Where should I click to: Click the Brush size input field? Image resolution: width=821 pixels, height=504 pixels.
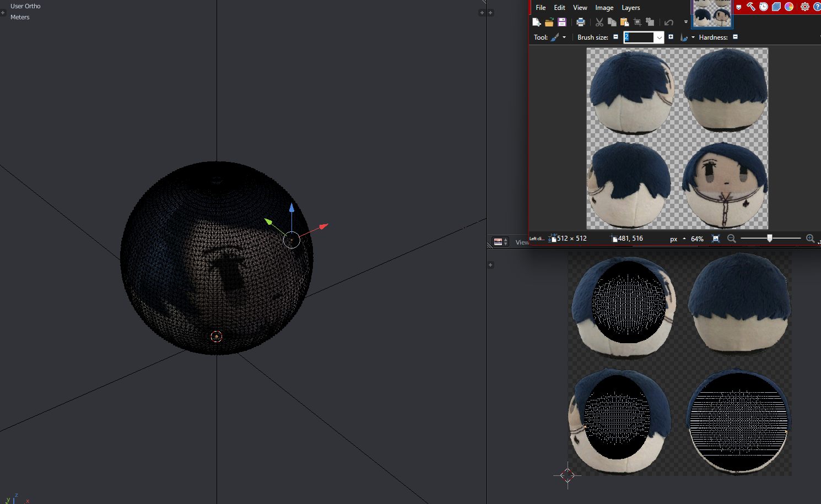pos(639,37)
